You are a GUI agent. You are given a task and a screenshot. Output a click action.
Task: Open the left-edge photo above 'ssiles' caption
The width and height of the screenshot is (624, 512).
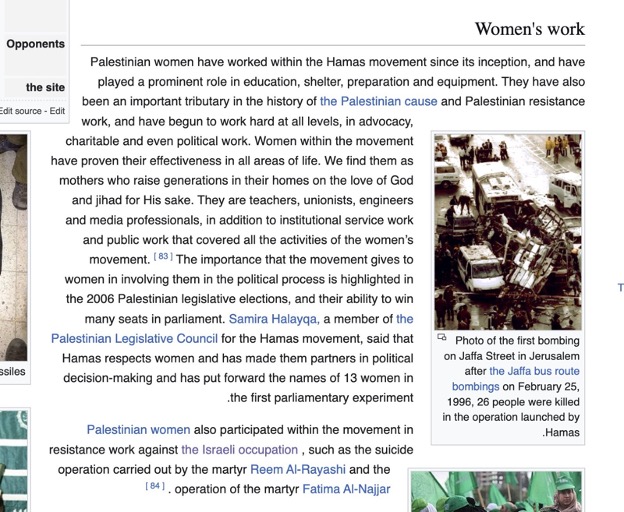[14, 247]
